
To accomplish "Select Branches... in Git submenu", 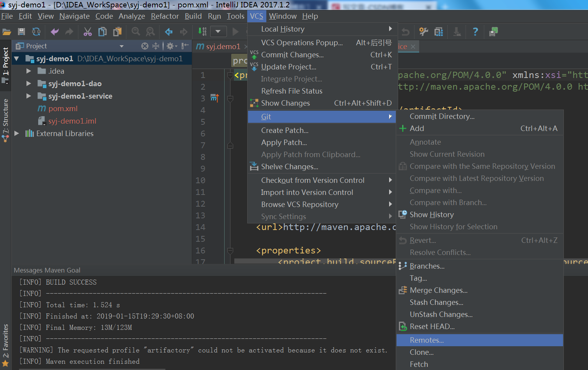I will [x=480, y=266].
